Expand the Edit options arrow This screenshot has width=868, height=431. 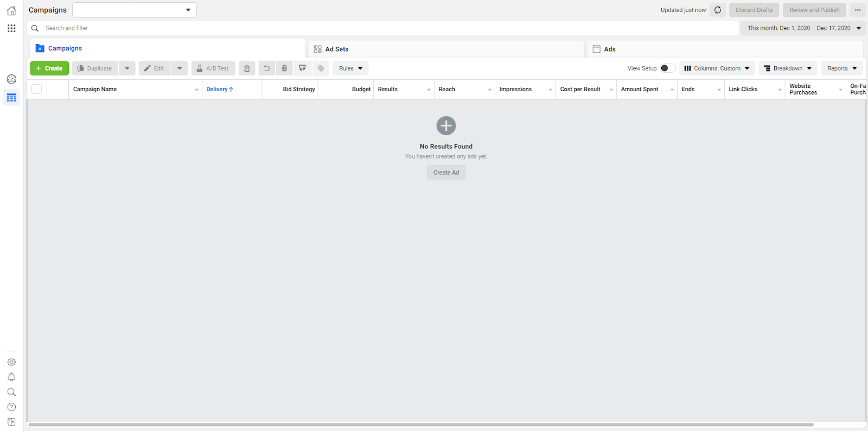point(180,68)
